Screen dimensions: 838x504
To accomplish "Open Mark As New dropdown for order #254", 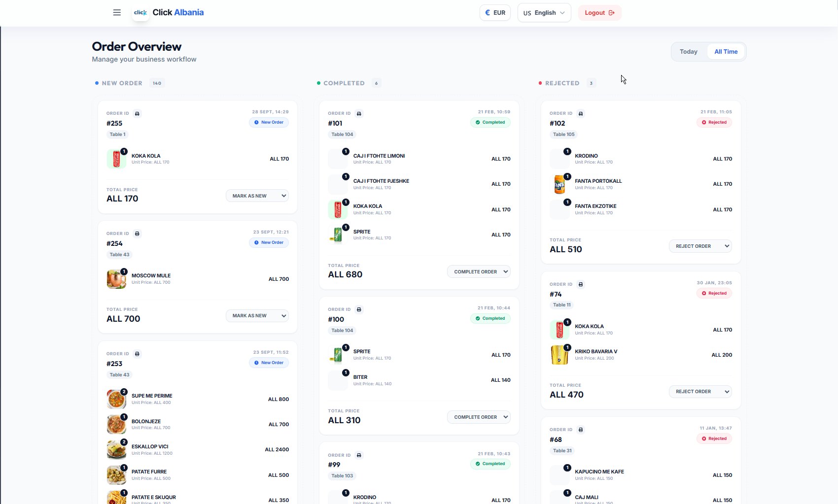I will 257,316.
